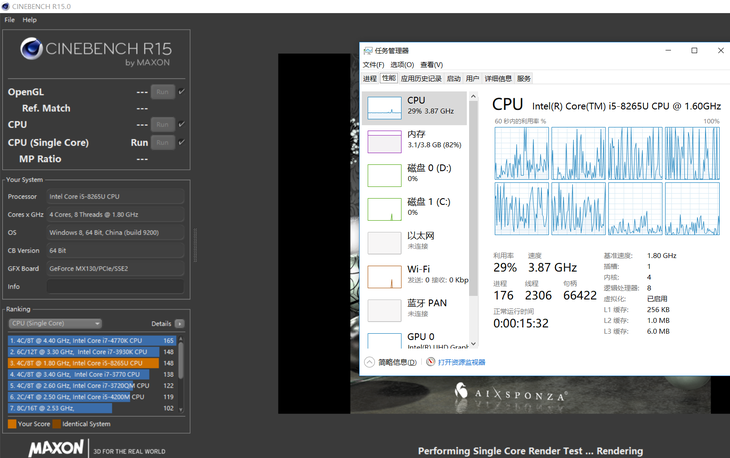Switch to the 启动 tab
The height and width of the screenshot is (458, 730).
[x=453, y=79]
